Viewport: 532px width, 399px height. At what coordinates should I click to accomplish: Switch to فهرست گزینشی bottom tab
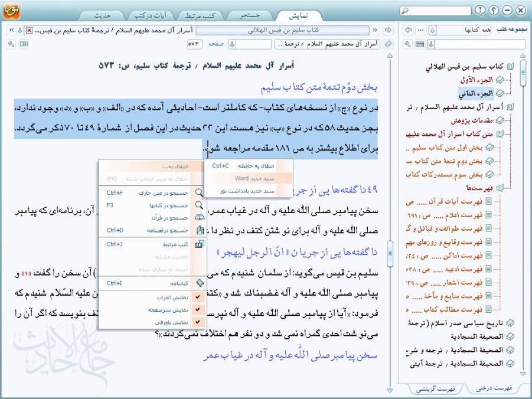coord(436,389)
